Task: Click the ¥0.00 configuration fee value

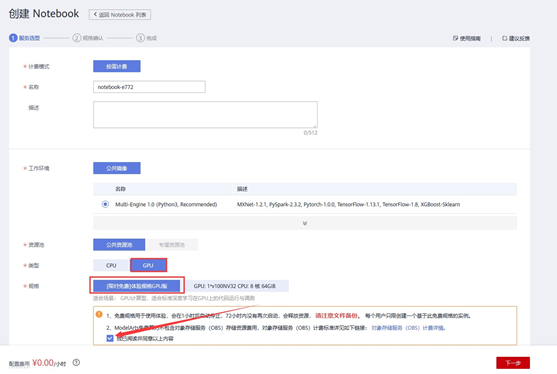Action: (x=43, y=363)
